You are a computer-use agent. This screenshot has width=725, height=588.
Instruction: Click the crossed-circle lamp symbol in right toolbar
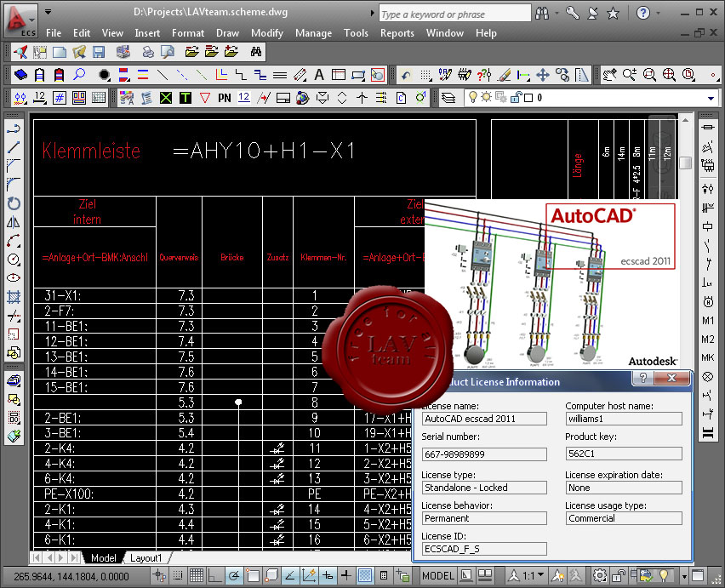(x=708, y=377)
